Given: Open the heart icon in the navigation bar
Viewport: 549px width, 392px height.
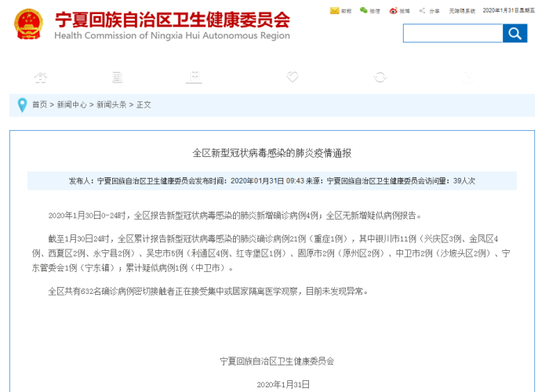Looking at the screenshot, I should [x=293, y=77].
